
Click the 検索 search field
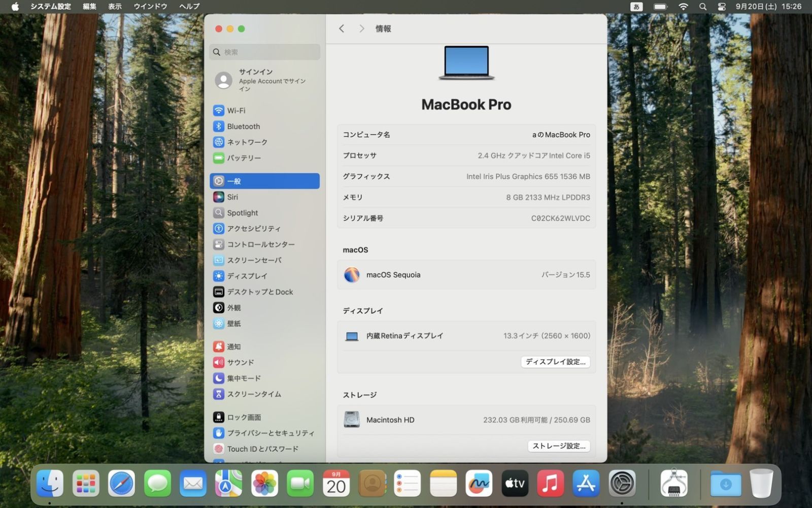(264, 52)
